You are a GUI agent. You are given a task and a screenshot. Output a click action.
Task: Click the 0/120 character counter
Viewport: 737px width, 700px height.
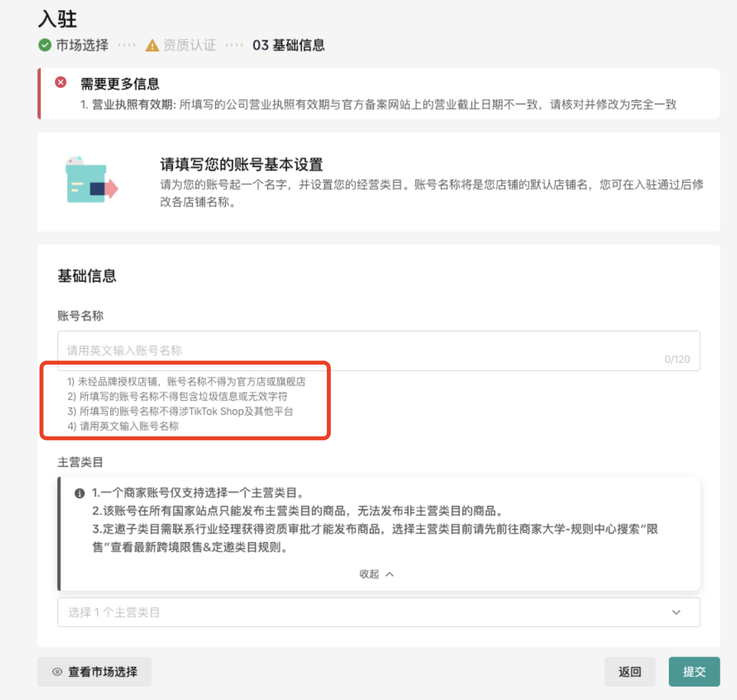tap(677, 359)
